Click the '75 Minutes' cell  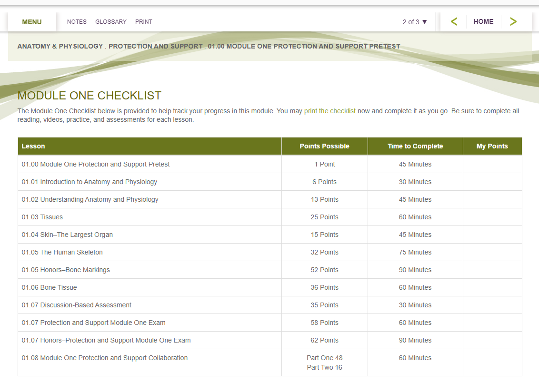tap(415, 252)
